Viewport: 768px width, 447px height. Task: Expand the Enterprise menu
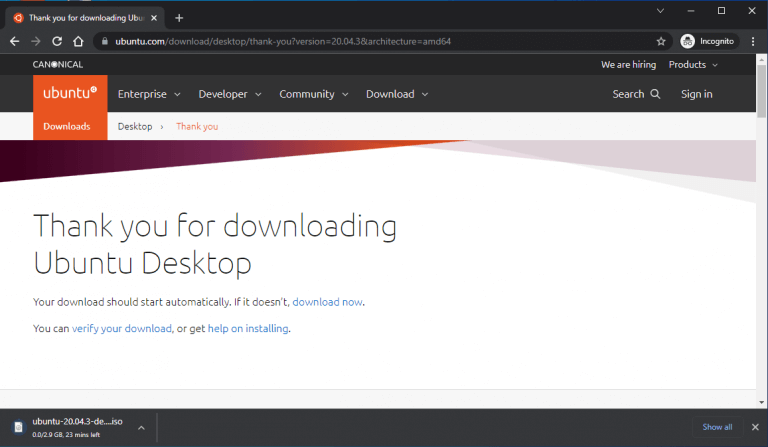[149, 94]
